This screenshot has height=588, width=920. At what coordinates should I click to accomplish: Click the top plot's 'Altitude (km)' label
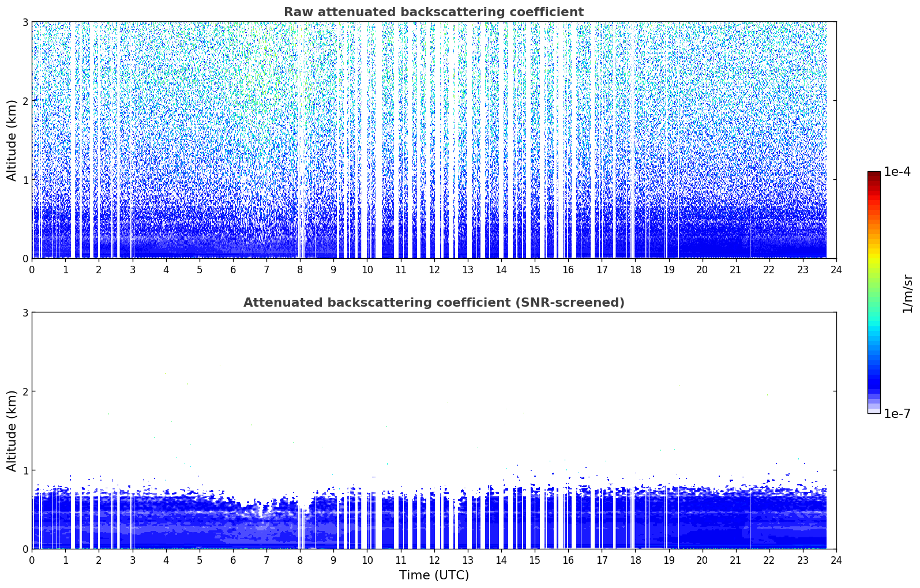point(12,140)
